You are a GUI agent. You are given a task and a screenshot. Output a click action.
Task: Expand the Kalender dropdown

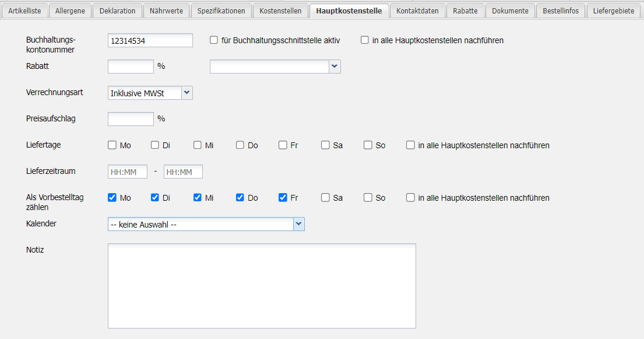click(298, 224)
